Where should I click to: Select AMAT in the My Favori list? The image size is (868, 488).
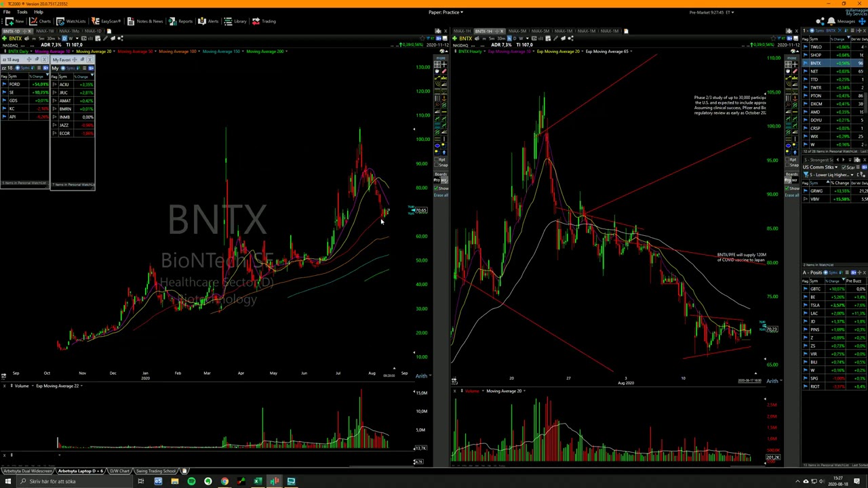73,100
